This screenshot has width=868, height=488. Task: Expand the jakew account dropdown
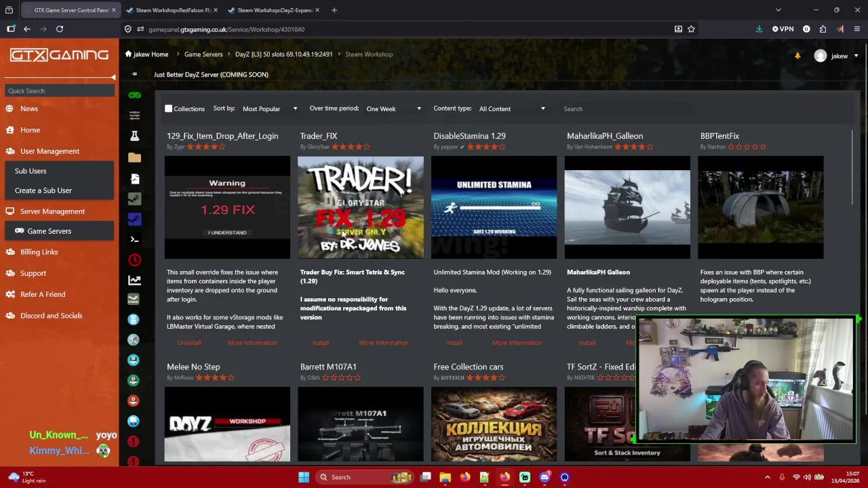click(855, 56)
